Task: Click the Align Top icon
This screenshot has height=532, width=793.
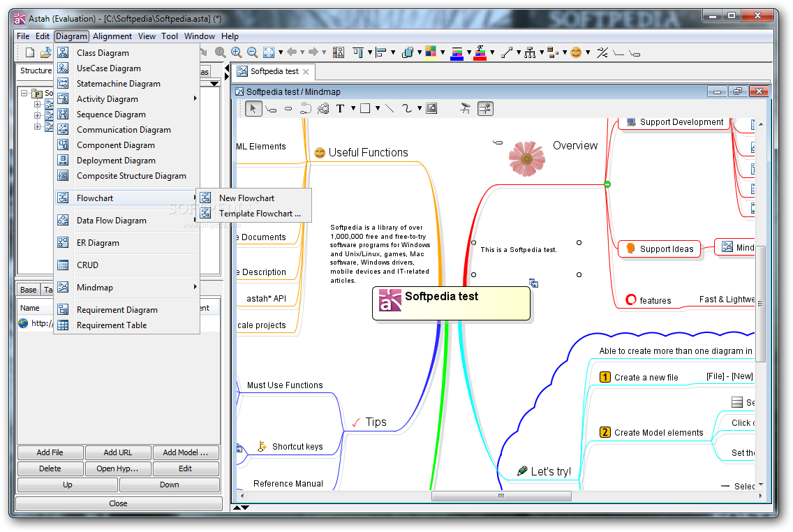Action: (x=358, y=52)
